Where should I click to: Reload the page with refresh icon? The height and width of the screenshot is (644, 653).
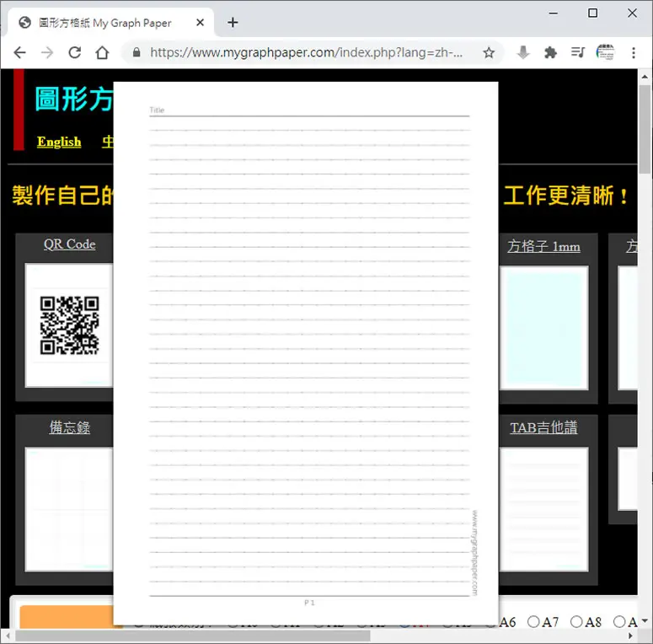(74, 53)
